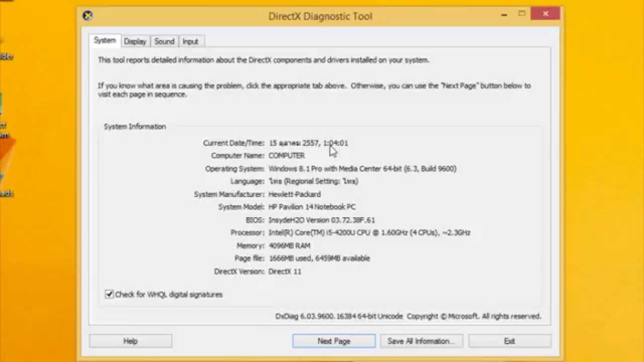
Task: Click the System Information group label
Action: click(135, 126)
